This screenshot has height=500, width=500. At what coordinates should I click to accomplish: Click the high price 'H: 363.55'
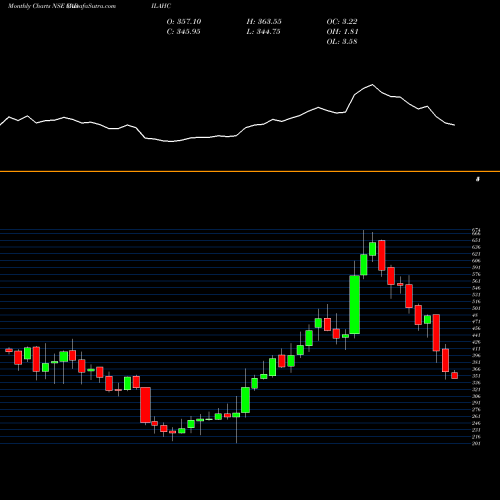(264, 22)
